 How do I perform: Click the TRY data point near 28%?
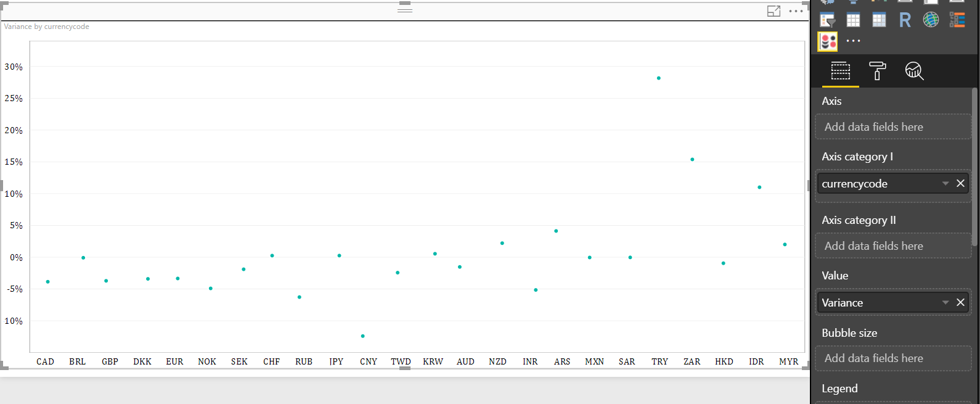[x=659, y=78]
